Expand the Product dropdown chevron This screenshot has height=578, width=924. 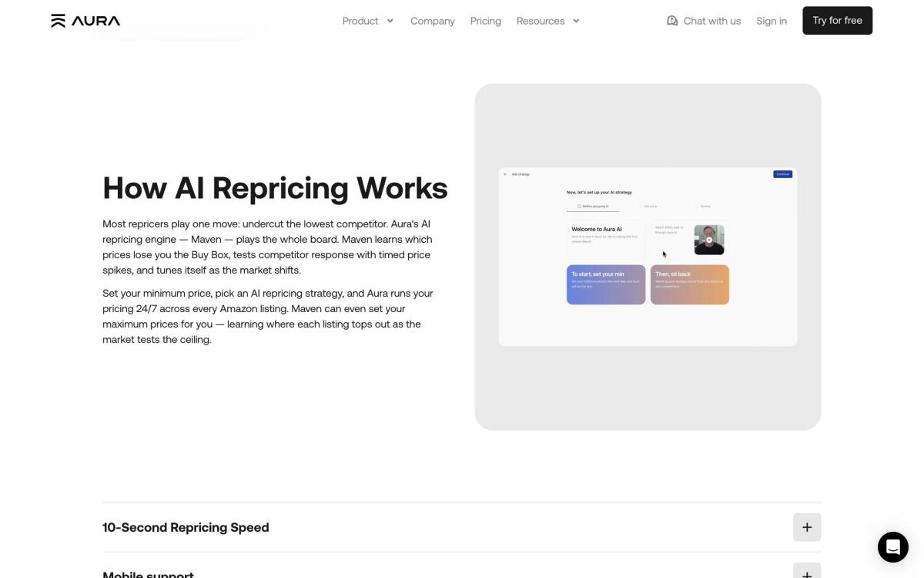[390, 21]
